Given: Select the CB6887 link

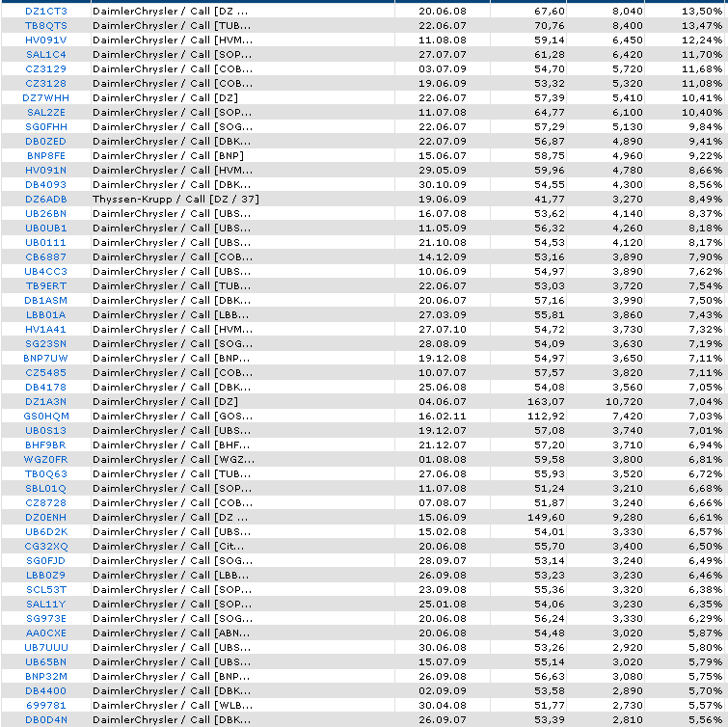Looking at the screenshot, I should [x=46, y=256].
